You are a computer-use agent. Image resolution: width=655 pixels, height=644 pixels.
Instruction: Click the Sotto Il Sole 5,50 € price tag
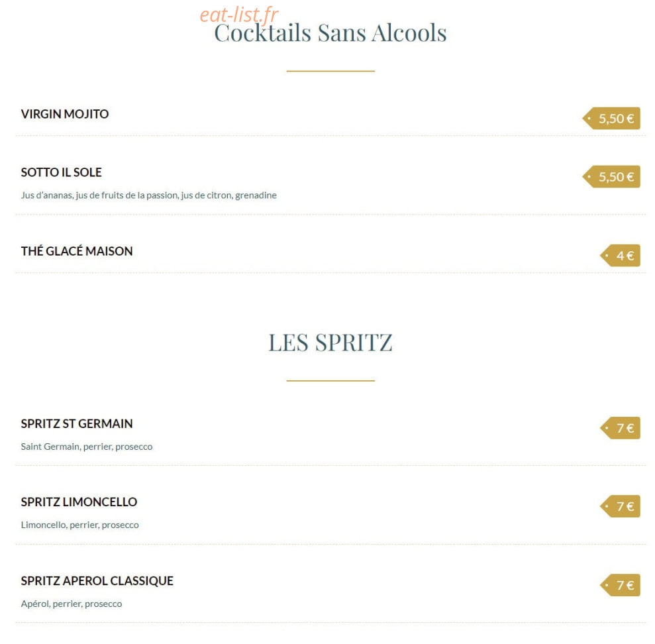[611, 177]
